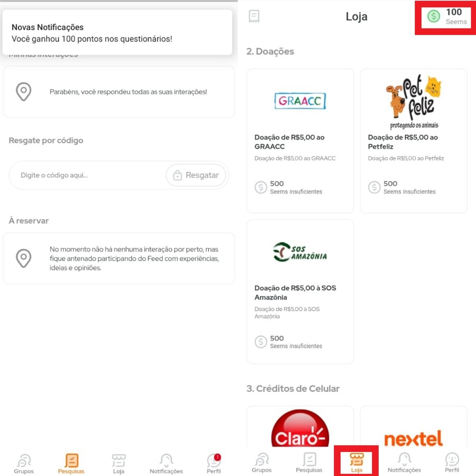Open Notificações bell in left screen navigation

click(166, 464)
